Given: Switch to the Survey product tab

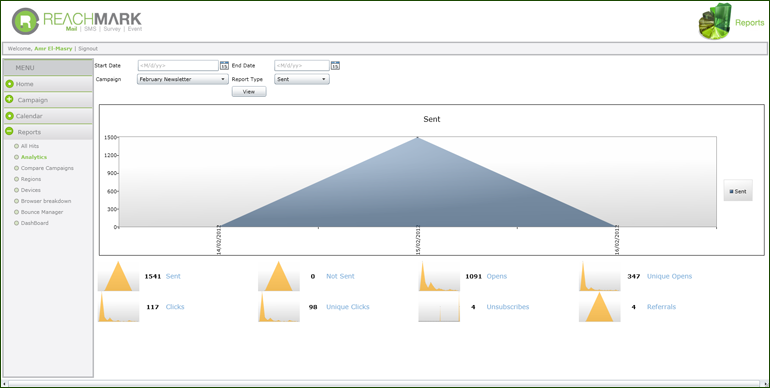Looking at the screenshot, I should pyautogui.click(x=112, y=29).
